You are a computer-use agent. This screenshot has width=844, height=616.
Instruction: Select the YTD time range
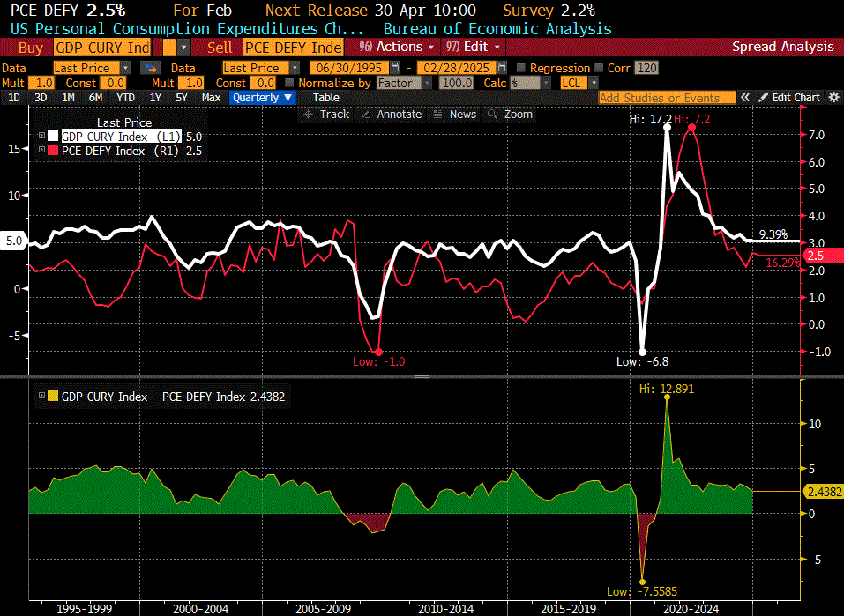pos(125,97)
